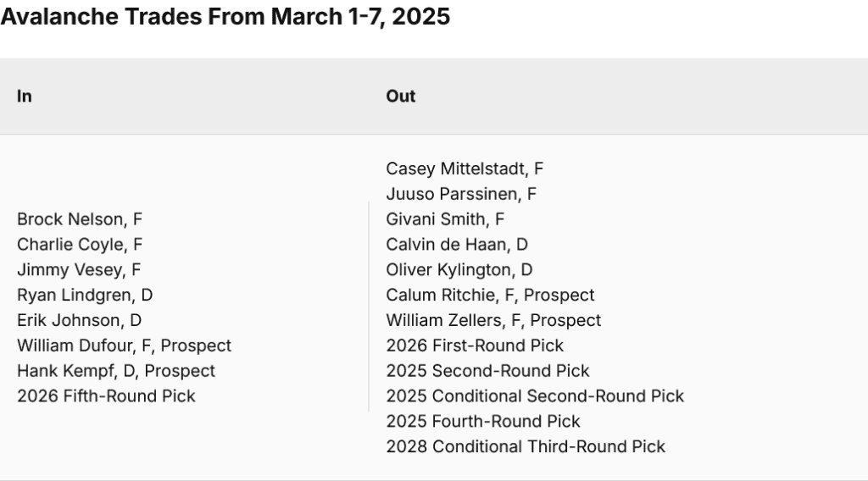Select the 2026 First-Round Pick entry
This screenshot has height=481, width=868.
(475, 346)
